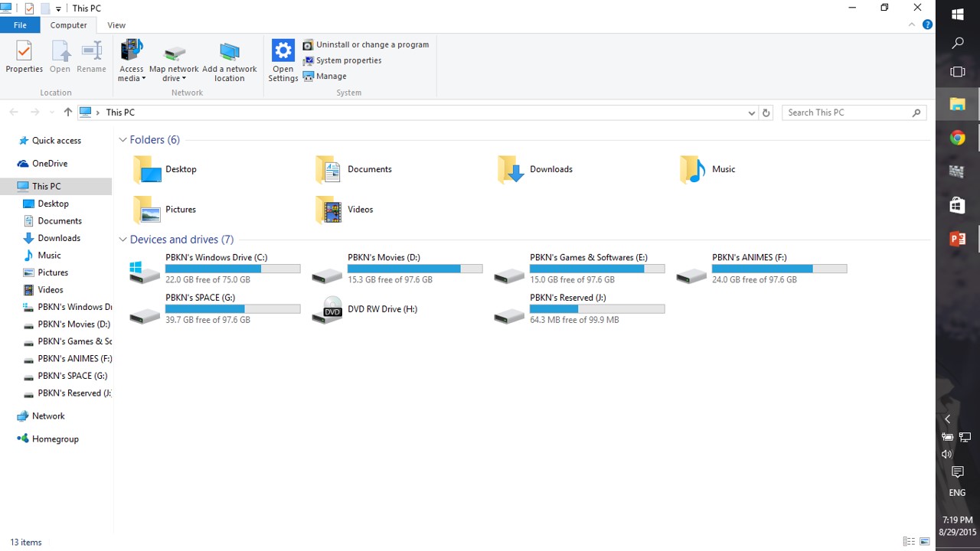Switch to the View ribbon tab
The image size is (980, 551).
point(116,25)
